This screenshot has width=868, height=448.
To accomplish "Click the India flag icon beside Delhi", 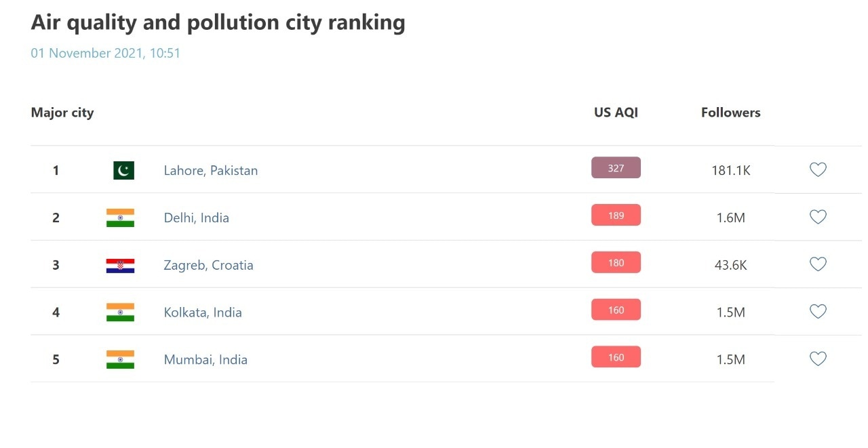I will (x=120, y=218).
